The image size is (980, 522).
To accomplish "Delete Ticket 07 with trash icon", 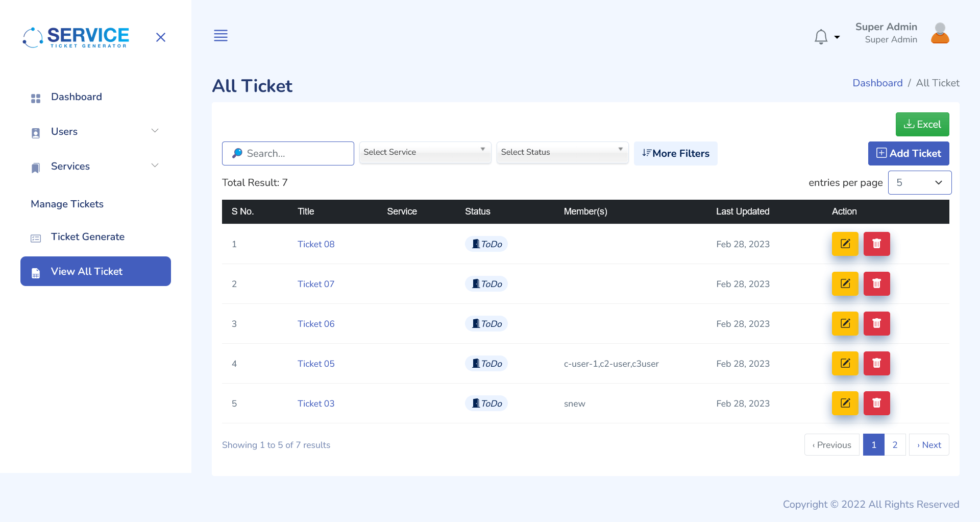I will (876, 283).
